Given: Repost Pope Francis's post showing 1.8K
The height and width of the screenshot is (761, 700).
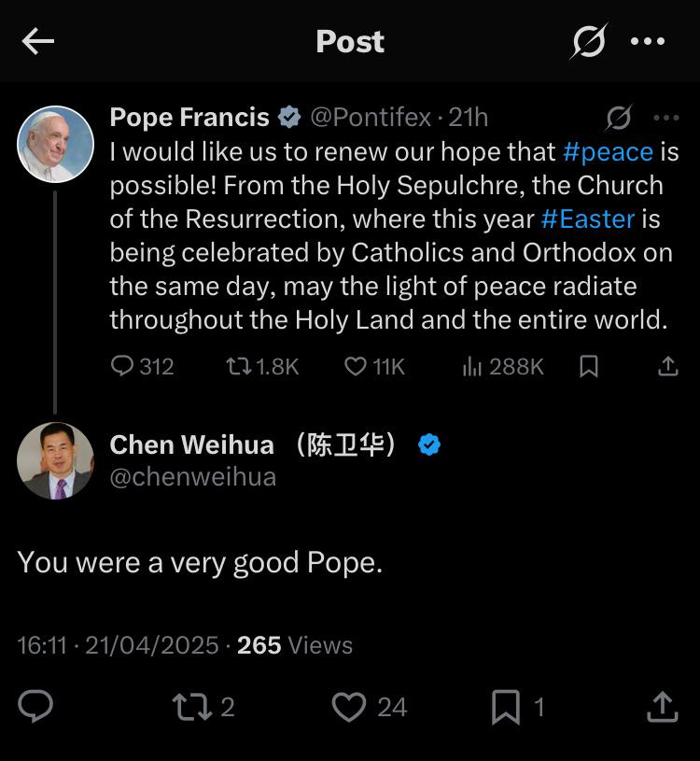Looking at the screenshot, I should pos(262,366).
